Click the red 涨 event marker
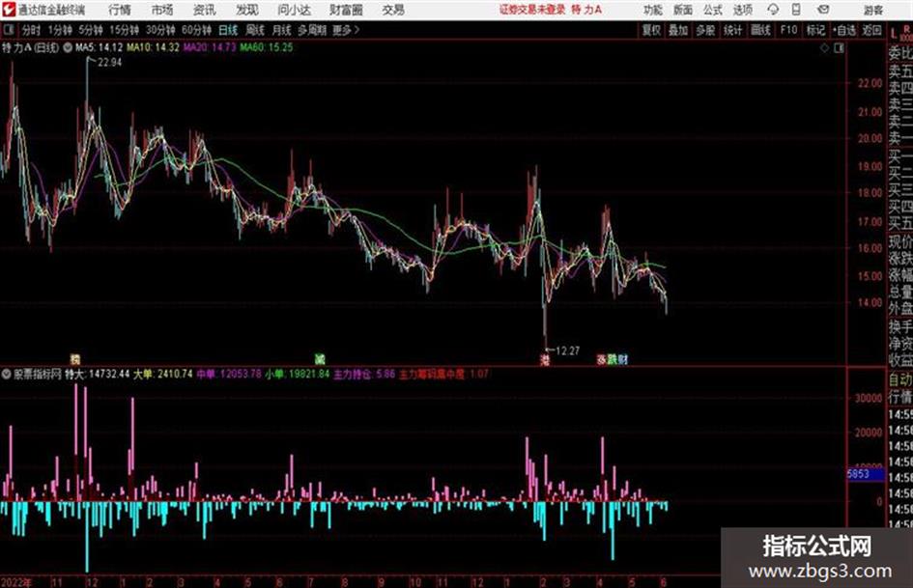 602,360
